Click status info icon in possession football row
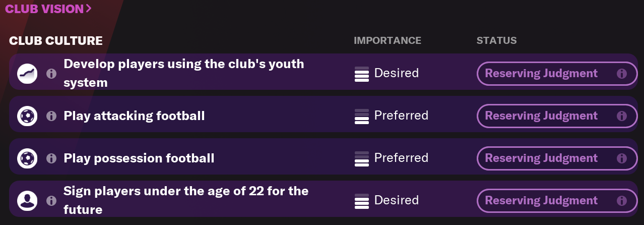Screen dimensions: 644x225 point(621,158)
